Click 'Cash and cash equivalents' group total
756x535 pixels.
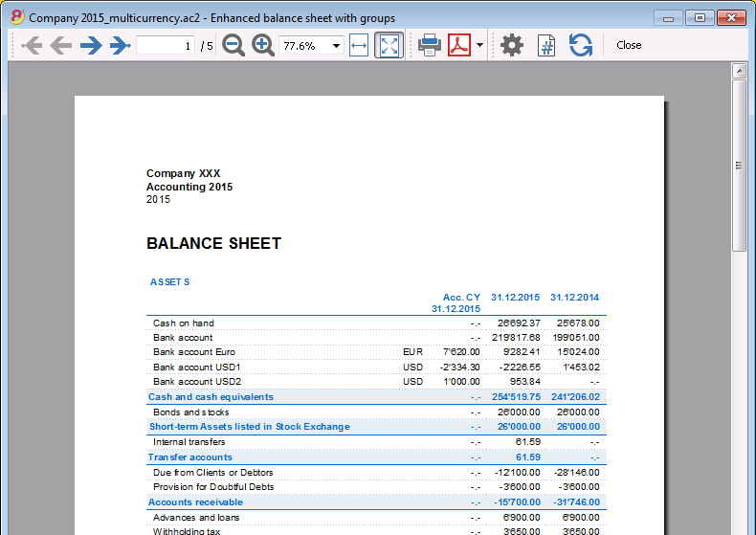point(211,396)
